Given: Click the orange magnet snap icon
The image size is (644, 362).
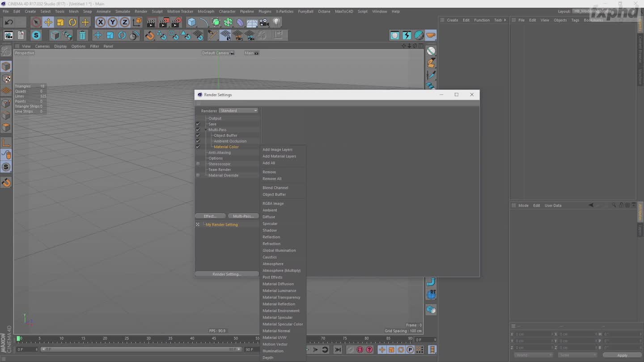Looking at the screenshot, I should pyautogui.click(x=149, y=35).
